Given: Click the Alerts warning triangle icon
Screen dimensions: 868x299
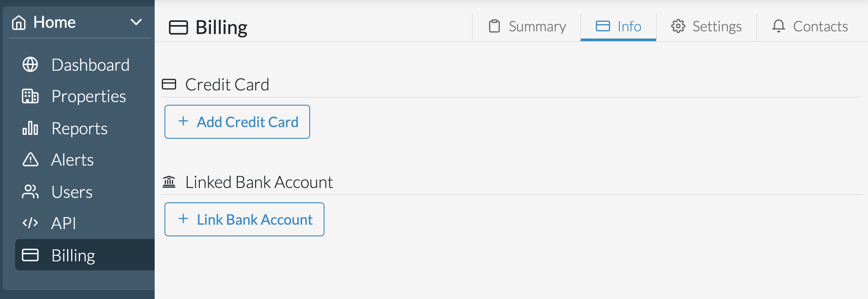Looking at the screenshot, I should (x=30, y=160).
